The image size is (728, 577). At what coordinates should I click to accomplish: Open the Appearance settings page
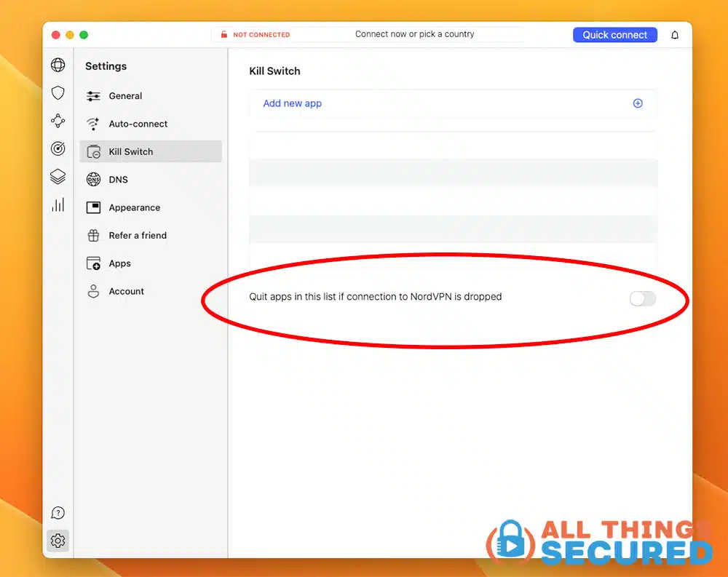pos(134,207)
